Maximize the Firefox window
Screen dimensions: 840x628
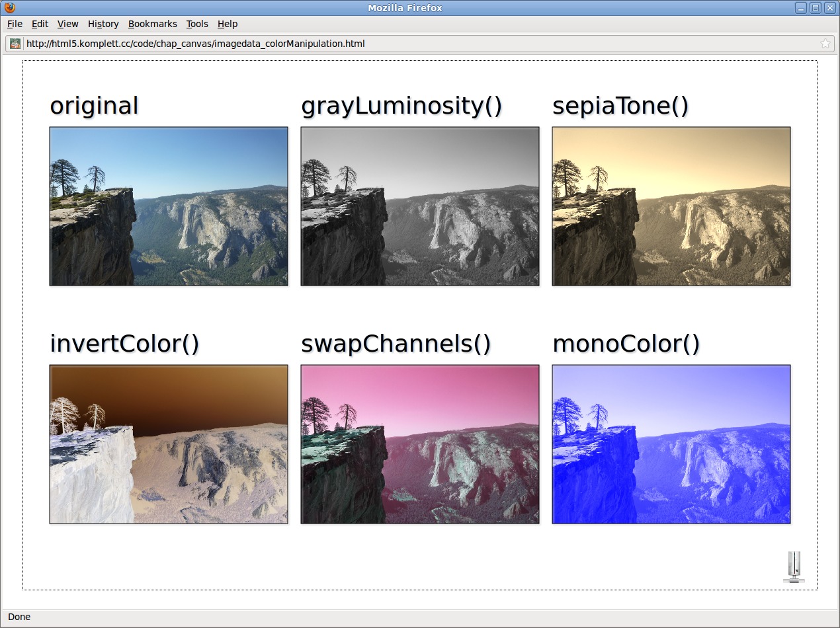(x=816, y=8)
